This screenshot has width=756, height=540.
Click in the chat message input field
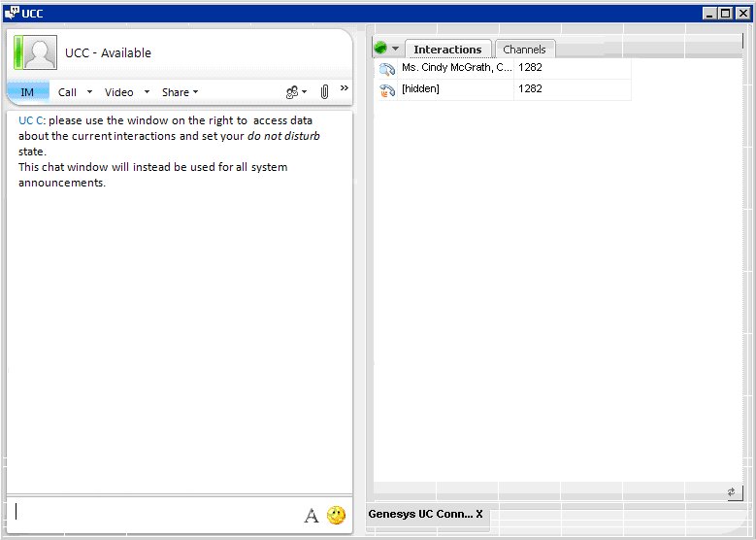[155, 513]
